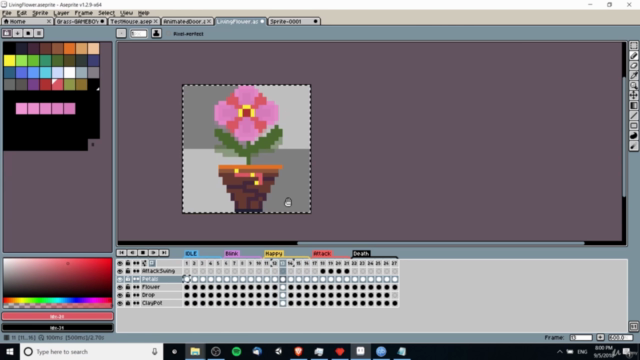Select the Blur tool
Viewport: 640px width, 360px height.
tap(633, 146)
